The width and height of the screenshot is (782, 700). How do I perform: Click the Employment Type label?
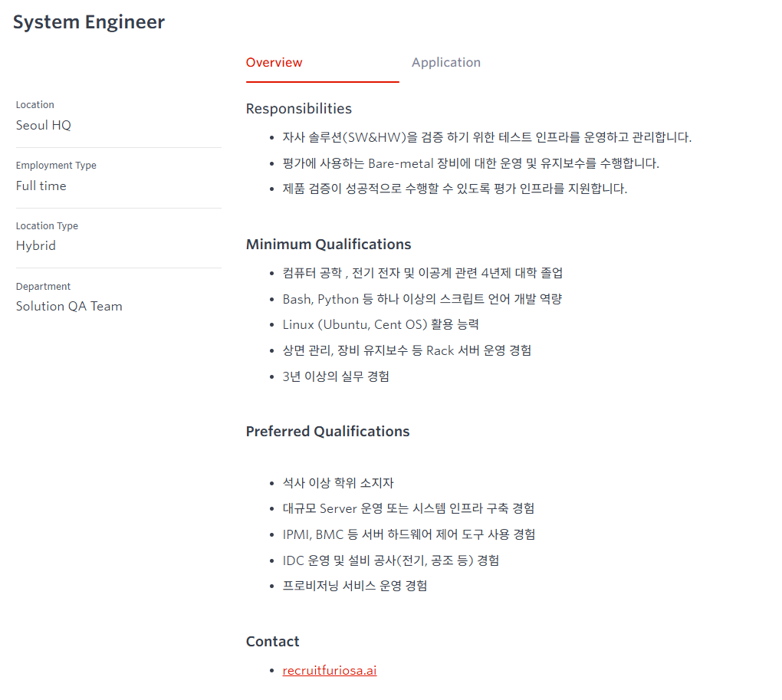pos(56,166)
